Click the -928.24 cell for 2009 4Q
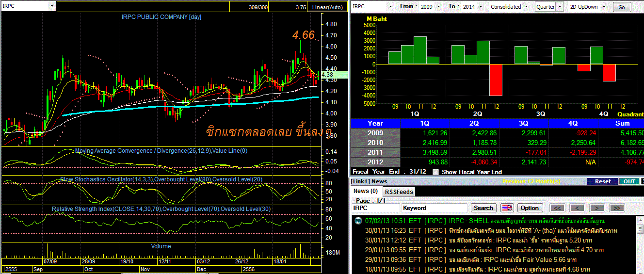Viewport: 644px width, 274px height. click(574, 133)
